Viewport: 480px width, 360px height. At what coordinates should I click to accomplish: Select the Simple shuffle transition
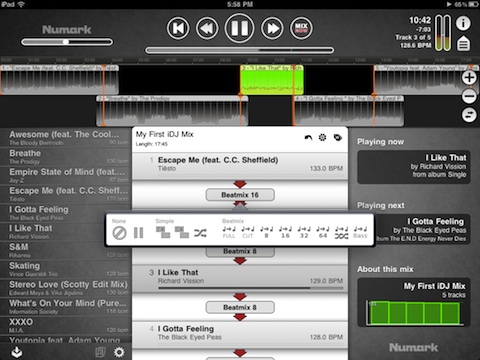(200, 233)
